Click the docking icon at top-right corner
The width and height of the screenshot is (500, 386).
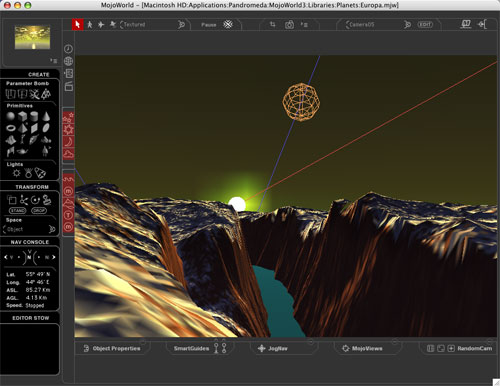coord(482,24)
